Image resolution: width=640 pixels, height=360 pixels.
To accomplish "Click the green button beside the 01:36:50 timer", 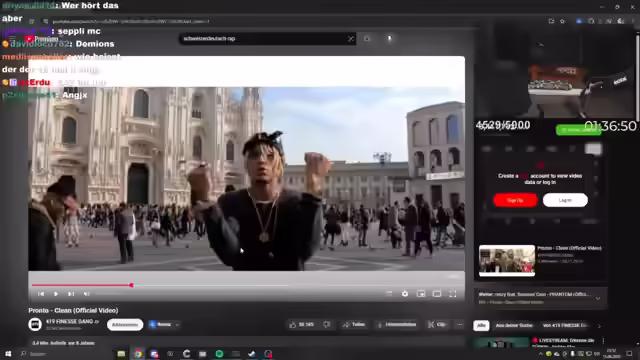I will [578, 130].
